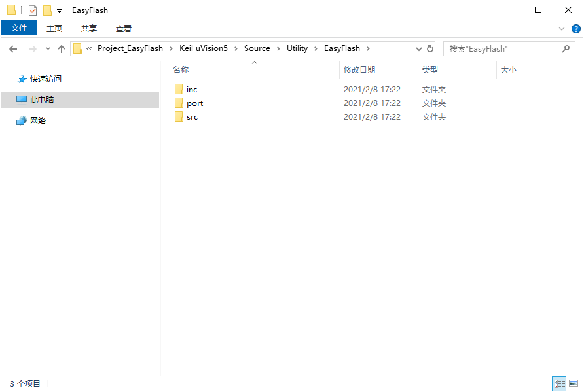Close the EasyFlash window
The height and width of the screenshot is (392, 584).
click(x=568, y=10)
